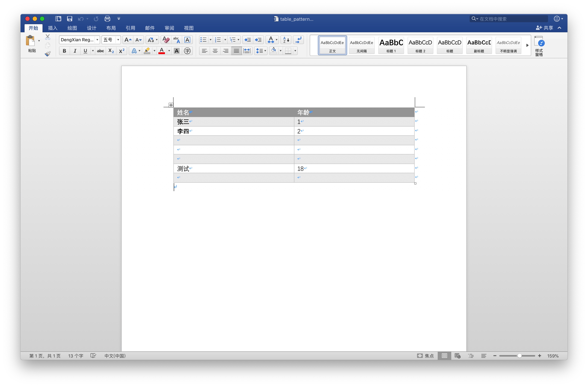This screenshot has height=387, width=588.
Task: Click the Sort A-Z icon
Action: [286, 40]
